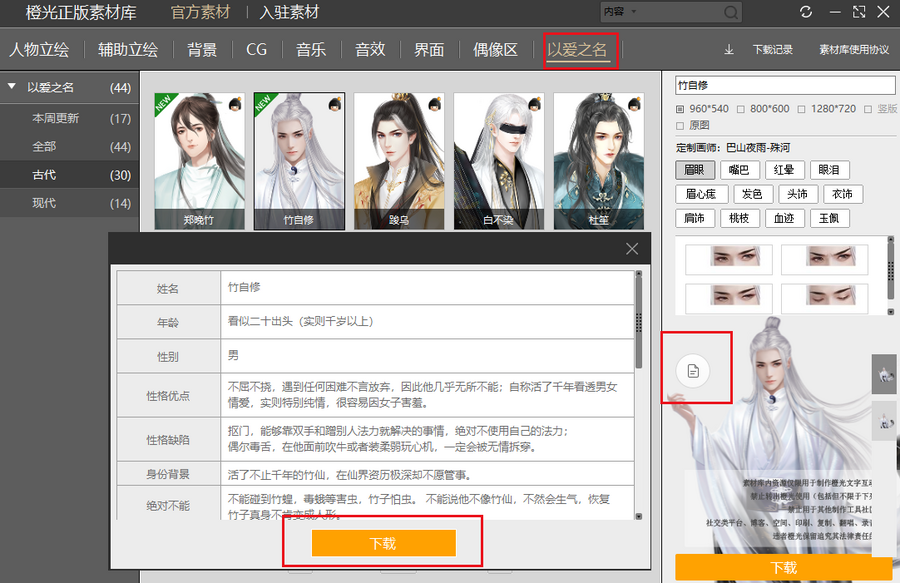
Task: Open the 入驻素材 tab
Action: pos(289,13)
